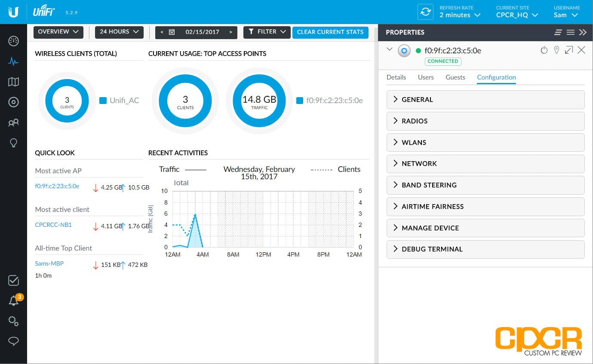The image size is (593, 364).
Task: Open the Devices circle icon in sidebar
Action: tap(13, 102)
